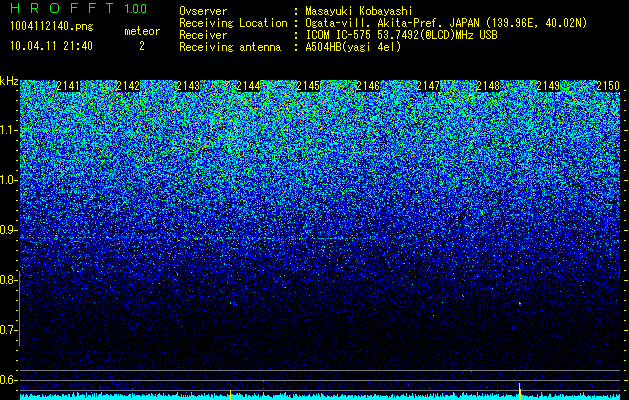Click the kHz axis unit label
The height and width of the screenshot is (400, 629).
[x=9, y=81]
